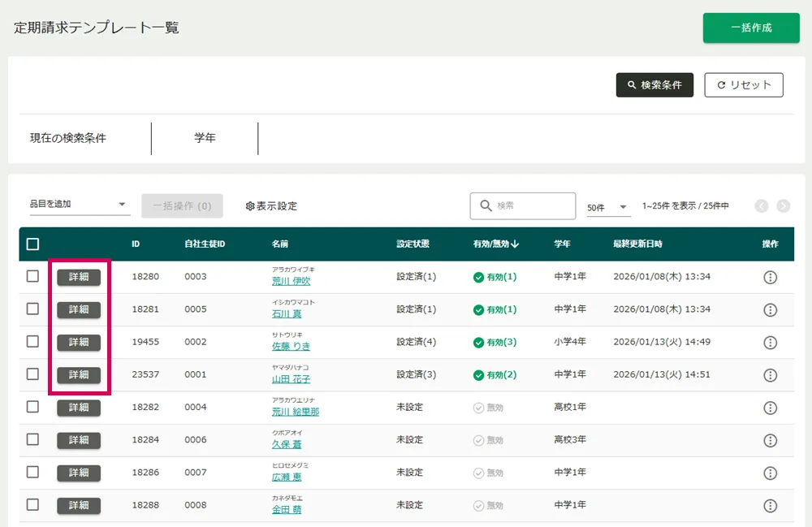Click the 検索条件 search button

654,85
